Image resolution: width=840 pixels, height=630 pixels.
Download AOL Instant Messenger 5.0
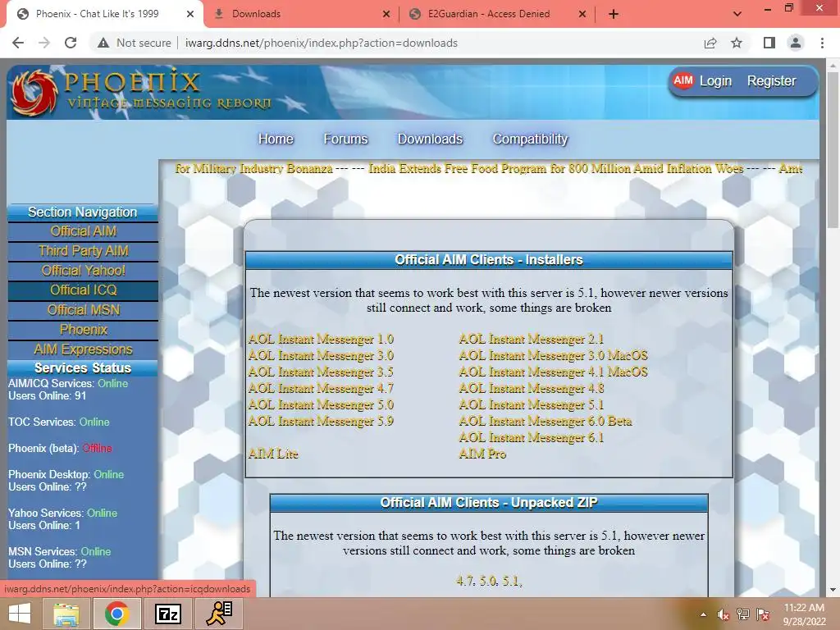pyautogui.click(x=321, y=405)
